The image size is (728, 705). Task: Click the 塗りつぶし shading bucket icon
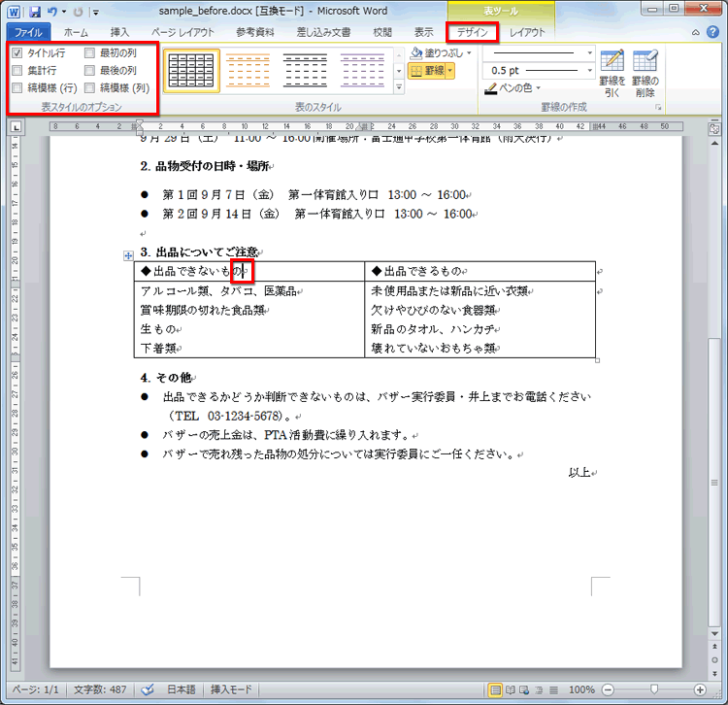(416, 52)
